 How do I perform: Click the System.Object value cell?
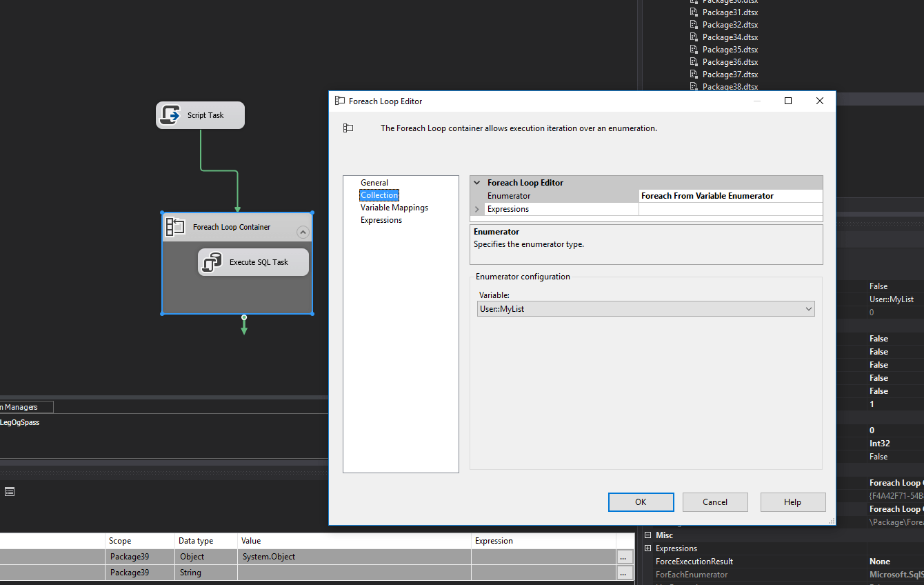pos(354,557)
